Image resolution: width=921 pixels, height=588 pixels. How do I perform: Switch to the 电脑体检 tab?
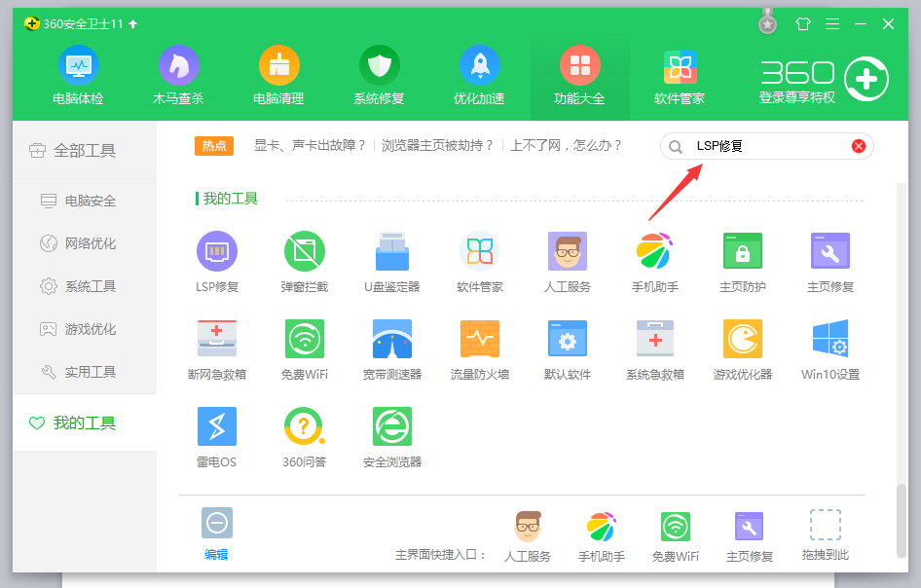click(78, 76)
